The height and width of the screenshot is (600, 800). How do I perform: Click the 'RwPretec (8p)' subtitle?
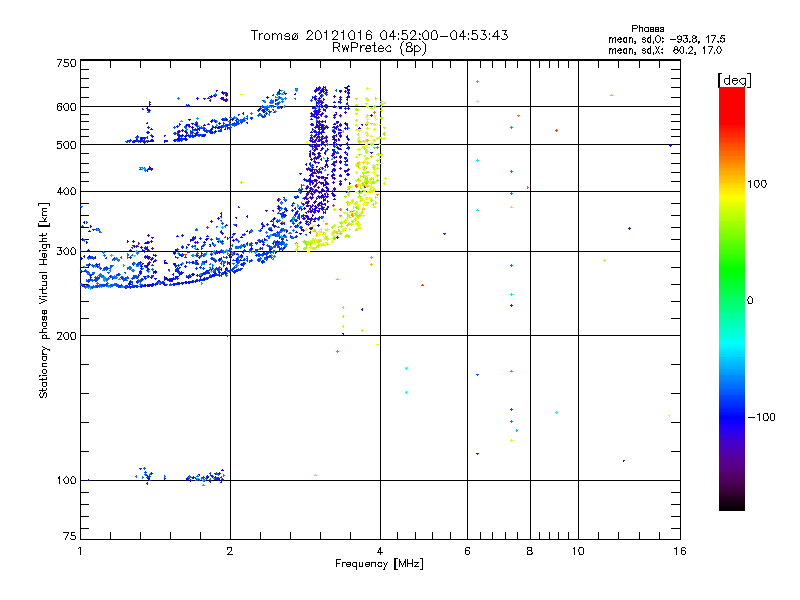(x=379, y=48)
